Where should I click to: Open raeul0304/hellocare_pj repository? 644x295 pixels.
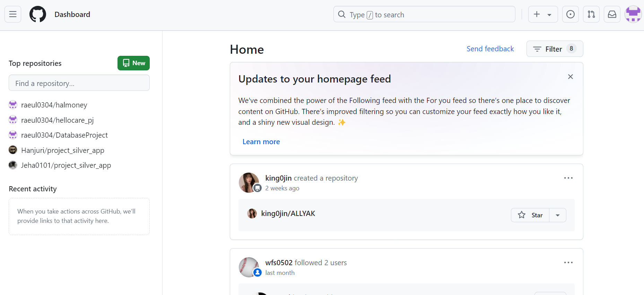pyautogui.click(x=57, y=120)
